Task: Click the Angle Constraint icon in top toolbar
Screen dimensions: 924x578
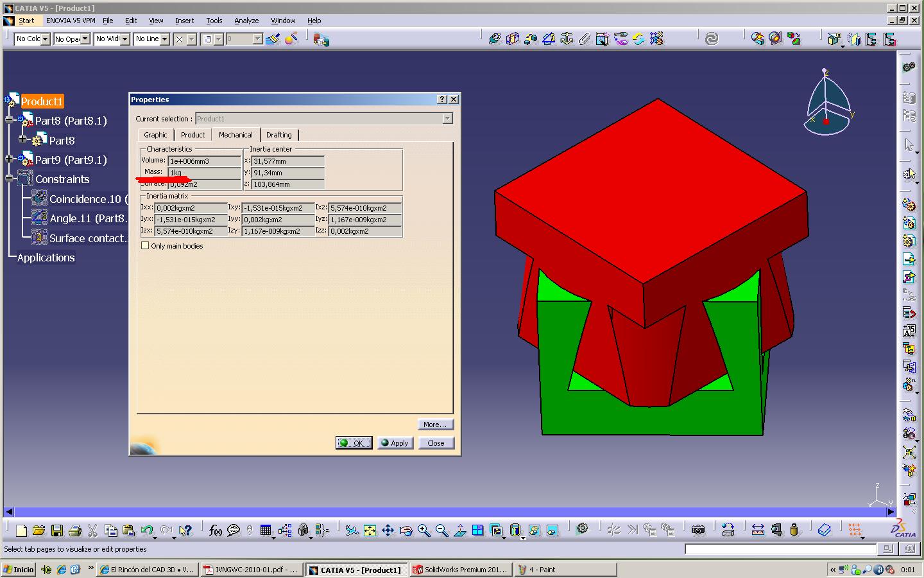Action: 549,39
